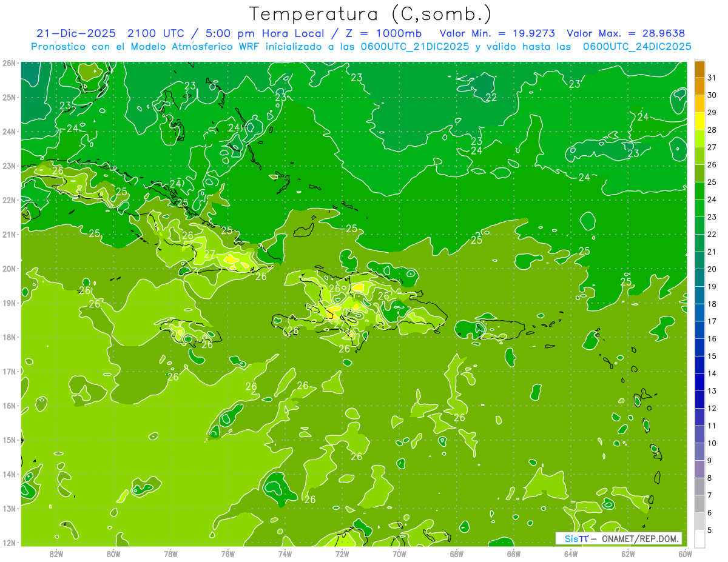Viewport: 728px width, 562px height.
Task: Select the light gray swatch between 5 and 6
Action: click(699, 521)
